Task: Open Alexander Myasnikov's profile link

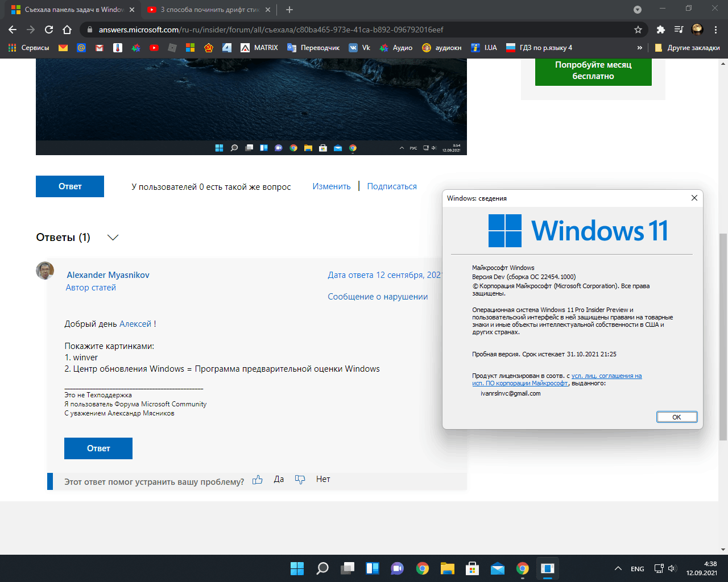Action: pos(108,275)
